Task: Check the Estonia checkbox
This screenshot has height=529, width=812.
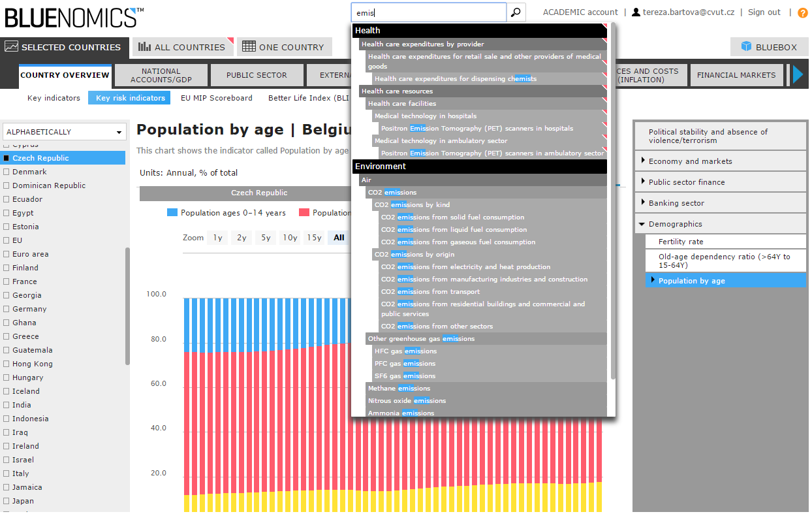Action: [x=7, y=227]
